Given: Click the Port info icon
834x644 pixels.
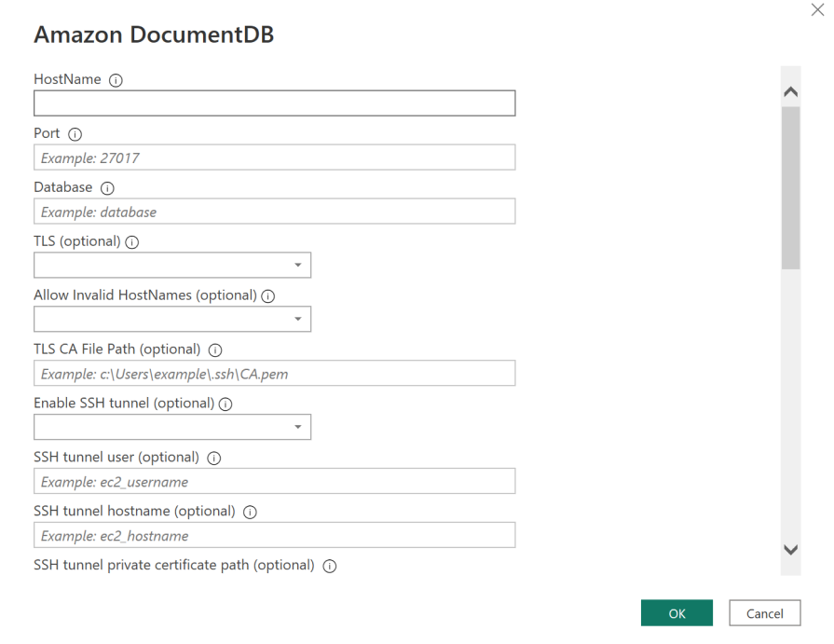Looking at the screenshot, I should [74, 133].
